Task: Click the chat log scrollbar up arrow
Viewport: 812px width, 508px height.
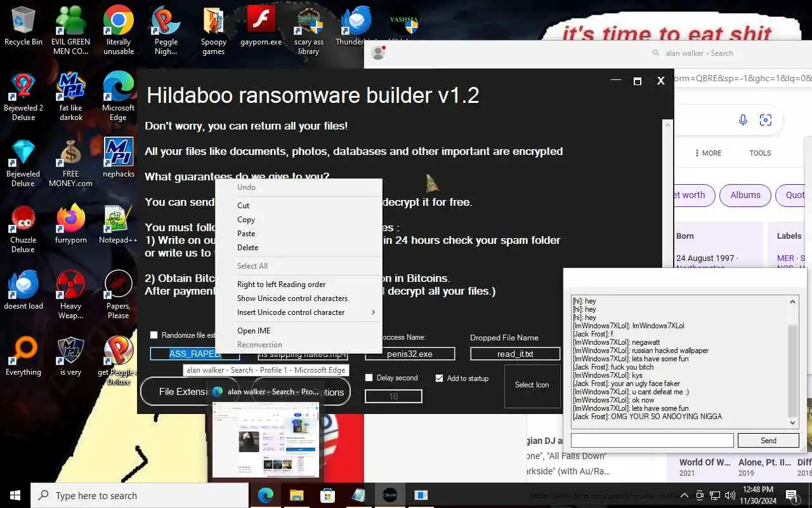Action: tap(792, 302)
